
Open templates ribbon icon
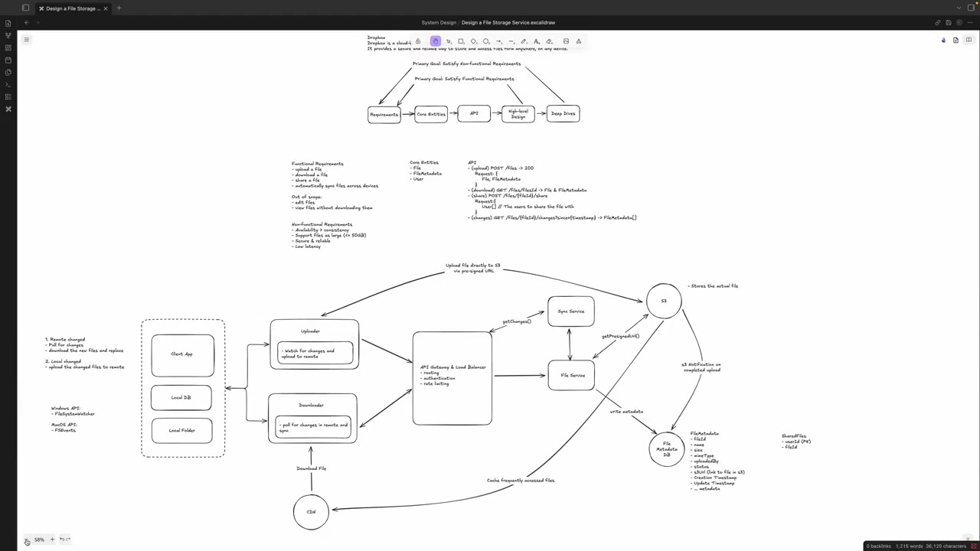(x=8, y=72)
